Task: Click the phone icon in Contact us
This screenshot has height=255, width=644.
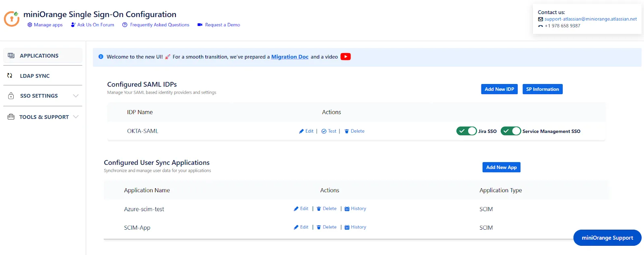Action: pyautogui.click(x=541, y=26)
